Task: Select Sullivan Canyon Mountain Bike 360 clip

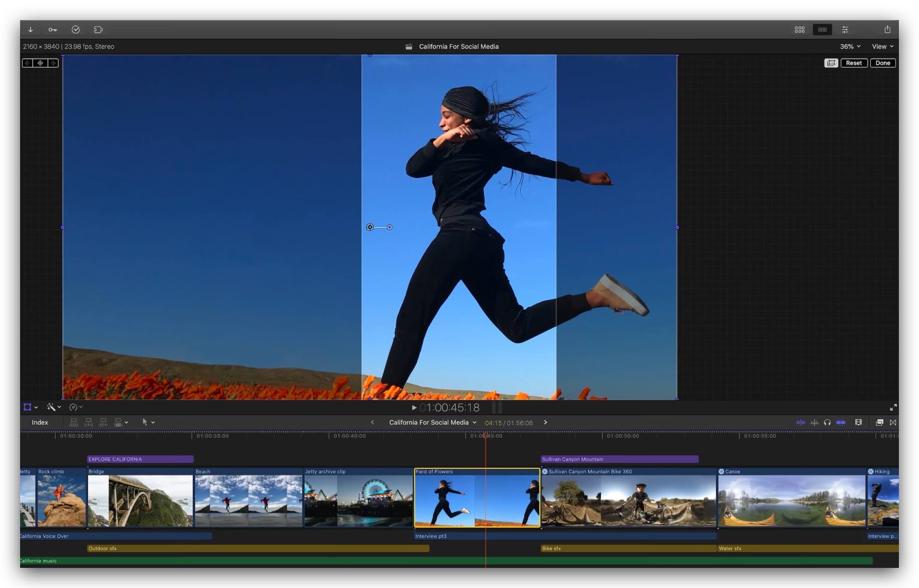Action: coord(629,498)
